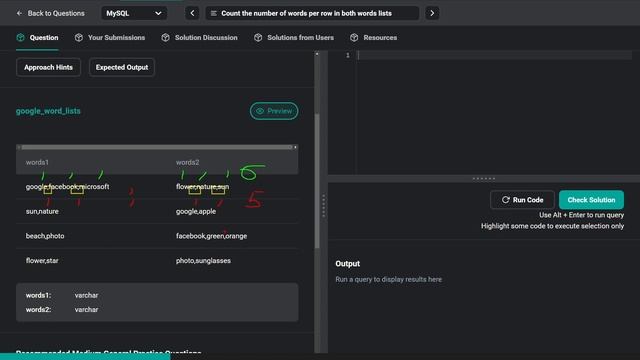This screenshot has width=640, height=360.
Task: Select cell 'flower,star'
Action: 42,260
